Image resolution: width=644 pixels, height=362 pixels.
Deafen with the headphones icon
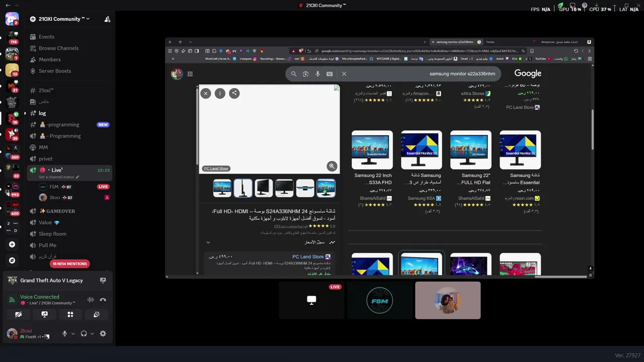coord(84,333)
